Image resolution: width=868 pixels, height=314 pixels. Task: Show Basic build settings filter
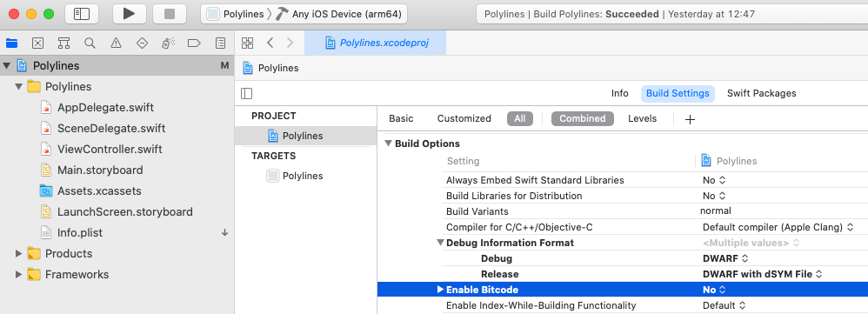coord(401,118)
